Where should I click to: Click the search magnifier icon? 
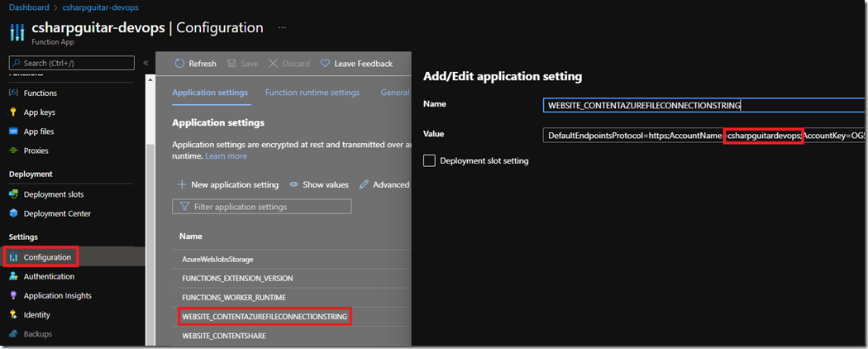tap(17, 63)
